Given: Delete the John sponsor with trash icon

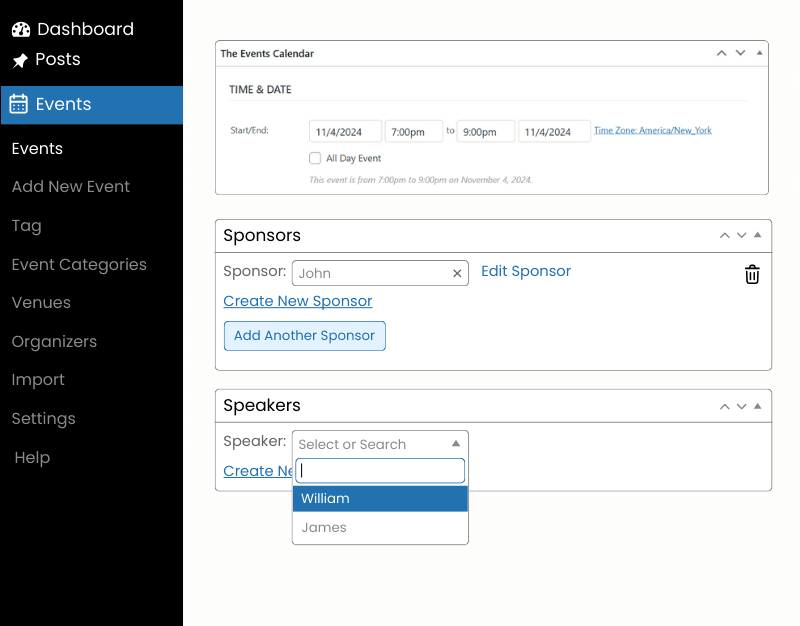Looking at the screenshot, I should coord(752,275).
